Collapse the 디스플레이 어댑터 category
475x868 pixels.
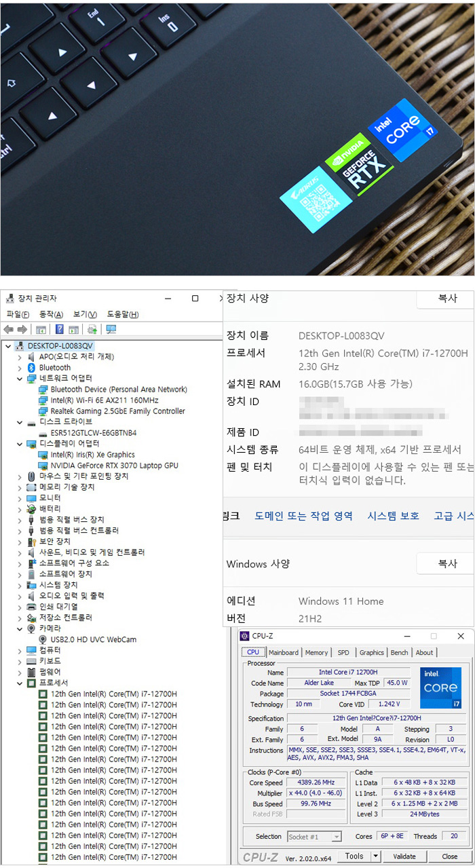click(19, 443)
